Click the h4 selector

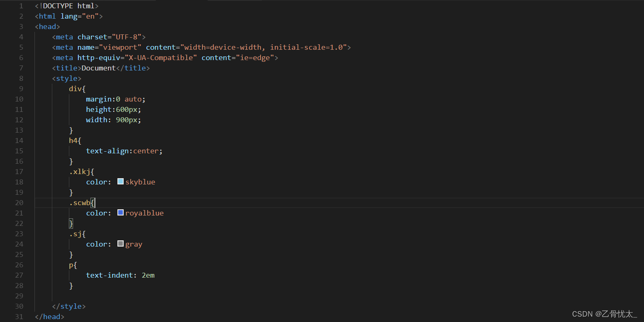pyautogui.click(x=72, y=140)
